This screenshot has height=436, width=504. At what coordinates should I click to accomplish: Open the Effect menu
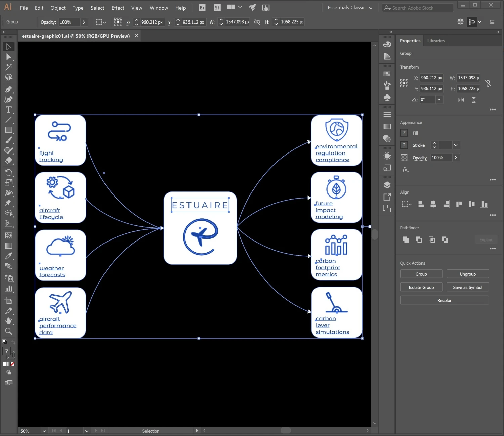tap(118, 8)
